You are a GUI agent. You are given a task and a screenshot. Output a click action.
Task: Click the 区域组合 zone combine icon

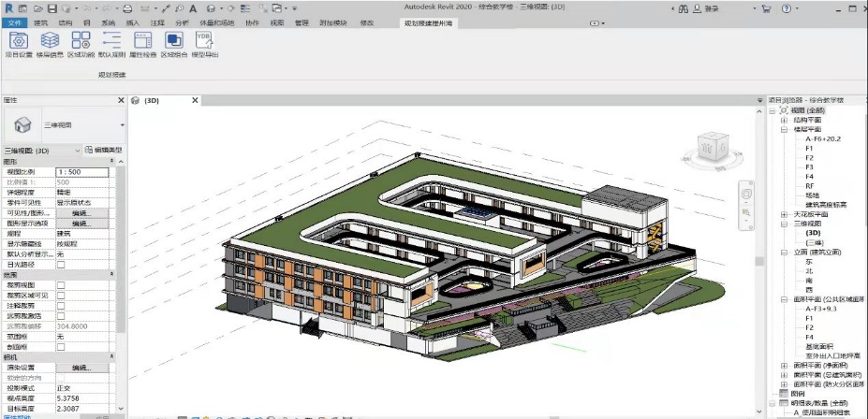tap(173, 42)
